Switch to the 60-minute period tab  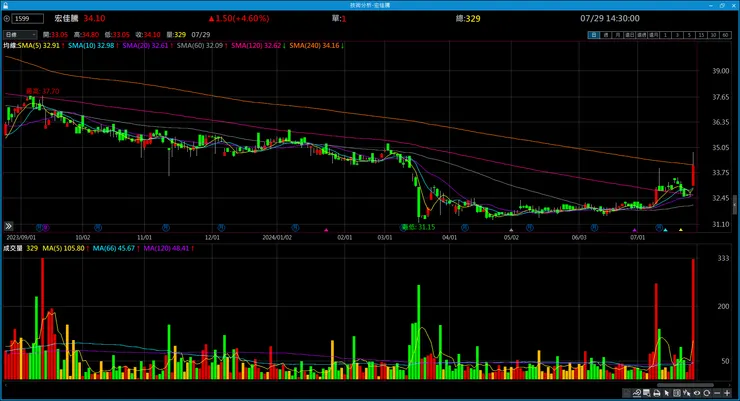click(725, 35)
